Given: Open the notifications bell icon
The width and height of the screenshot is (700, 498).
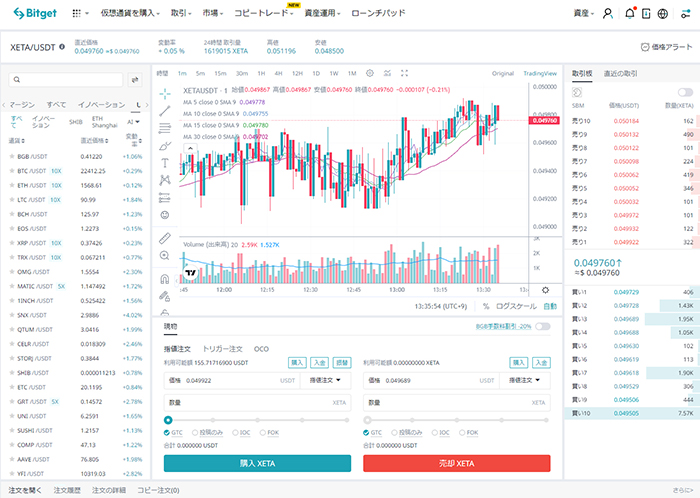Looking at the screenshot, I should 629,13.
